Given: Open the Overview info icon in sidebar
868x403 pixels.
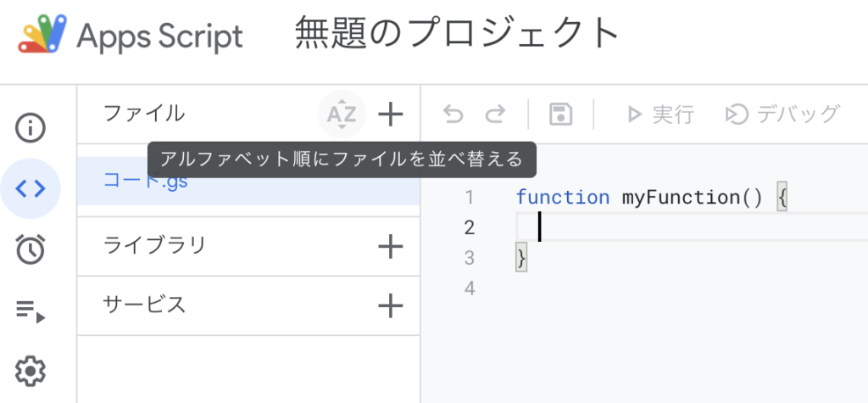Looking at the screenshot, I should 30,129.
